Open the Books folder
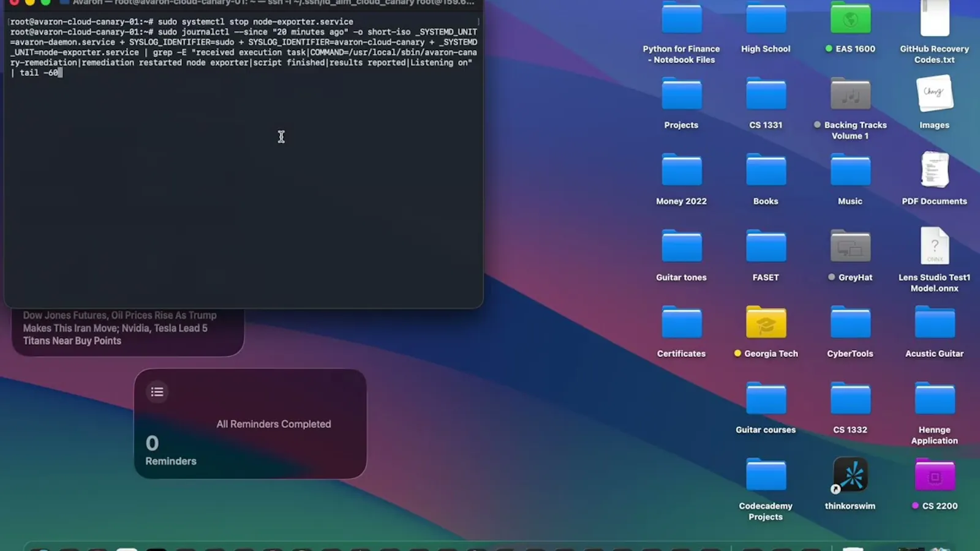 [766, 170]
